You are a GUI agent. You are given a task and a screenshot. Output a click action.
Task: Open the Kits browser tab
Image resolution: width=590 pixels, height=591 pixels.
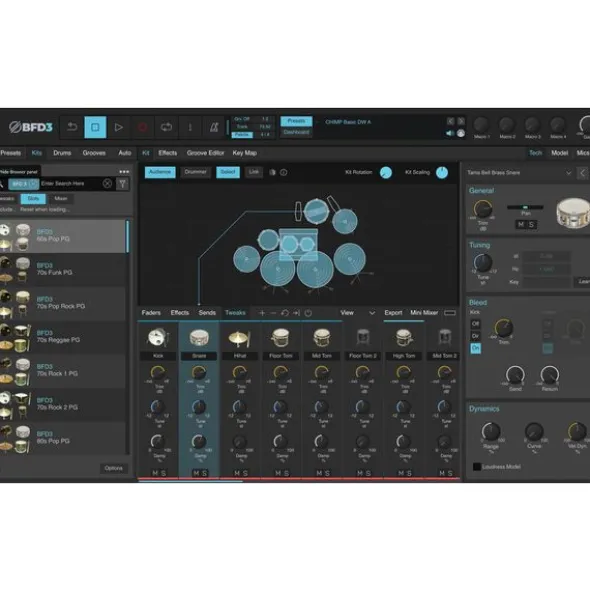[37, 153]
